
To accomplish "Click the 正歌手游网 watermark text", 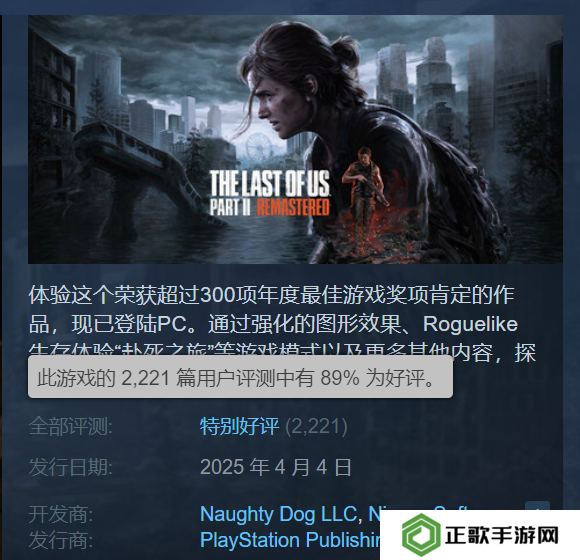I will tap(501, 535).
